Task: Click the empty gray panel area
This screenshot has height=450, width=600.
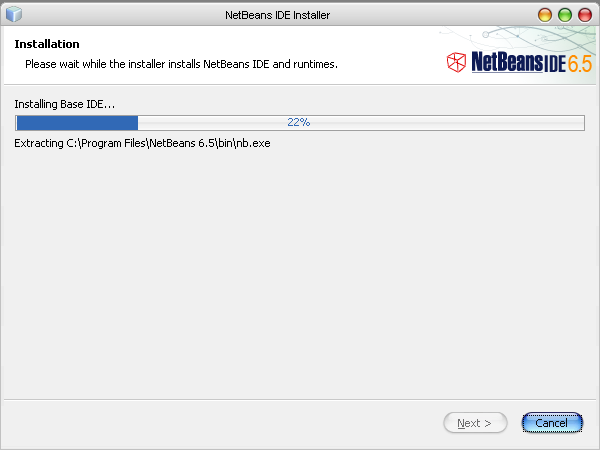Action: click(x=300, y=280)
